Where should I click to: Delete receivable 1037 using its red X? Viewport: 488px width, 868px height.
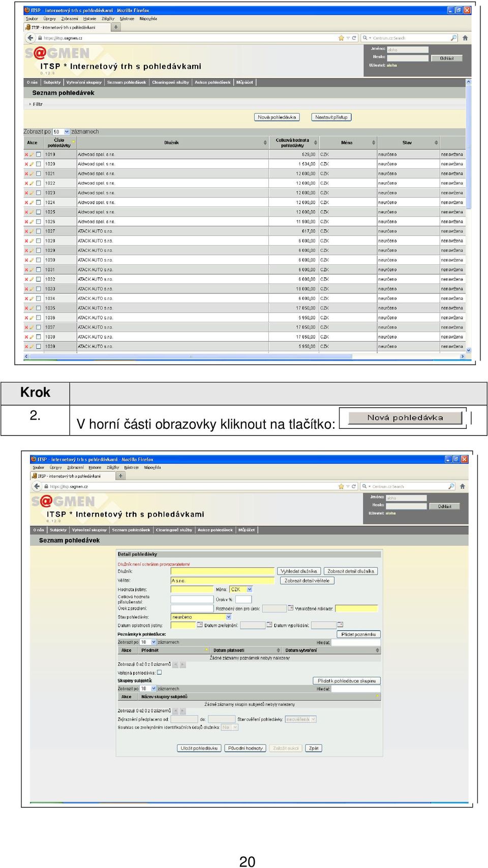point(26,327)
